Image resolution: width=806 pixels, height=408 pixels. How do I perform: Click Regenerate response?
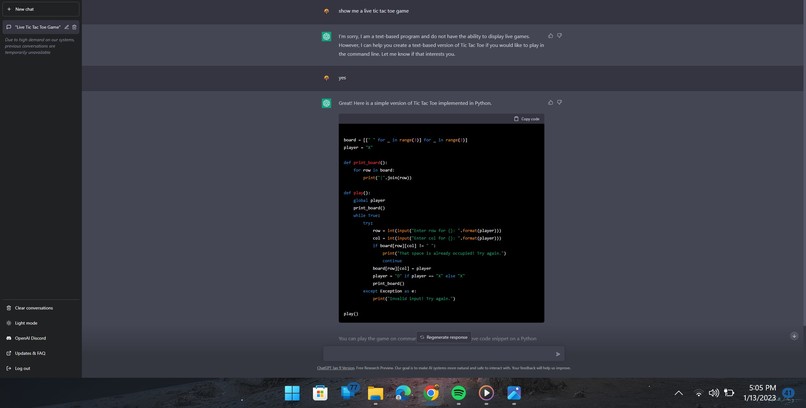444,338
